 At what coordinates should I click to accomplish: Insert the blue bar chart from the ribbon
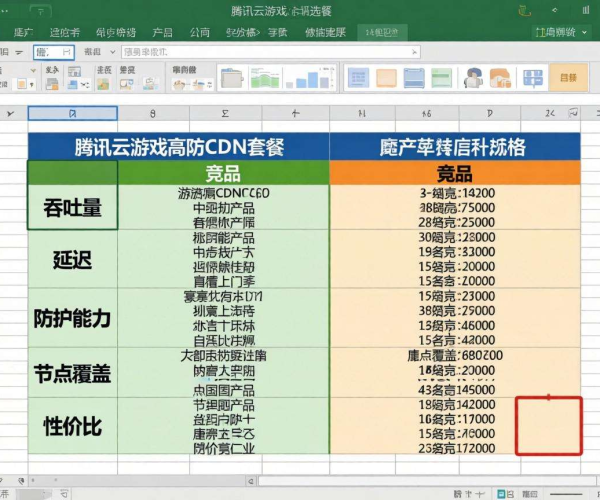click(x=310, y=78)
